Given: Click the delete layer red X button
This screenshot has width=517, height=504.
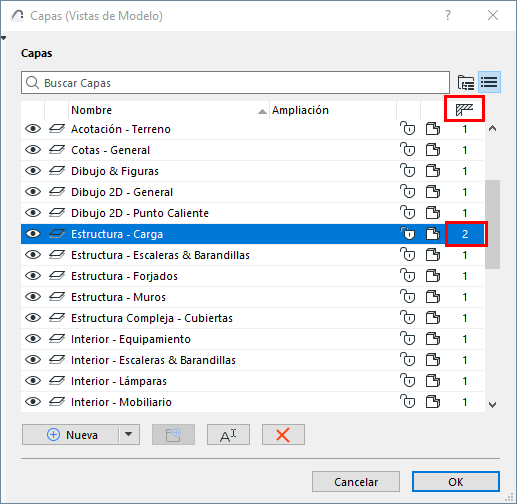Looking at the screenshot, I should (283, 435).
